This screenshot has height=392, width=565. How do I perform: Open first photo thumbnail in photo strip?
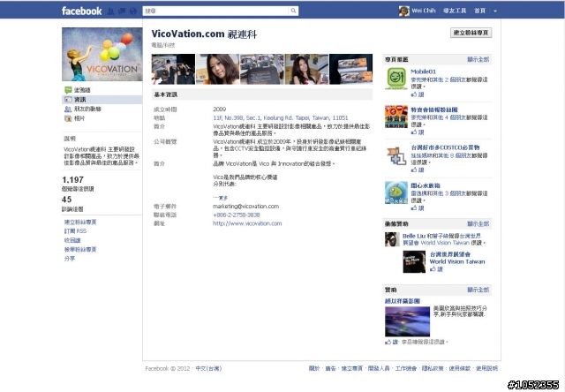[173, 69]
